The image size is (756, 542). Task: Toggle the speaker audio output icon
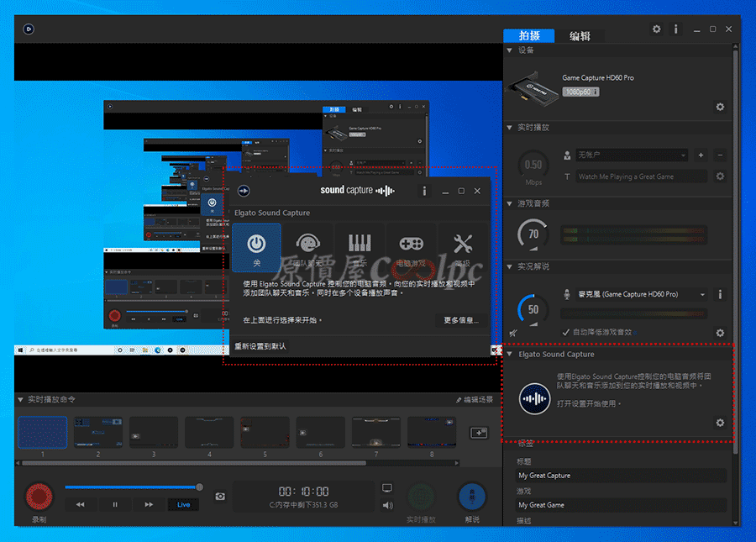coord(387,505)
